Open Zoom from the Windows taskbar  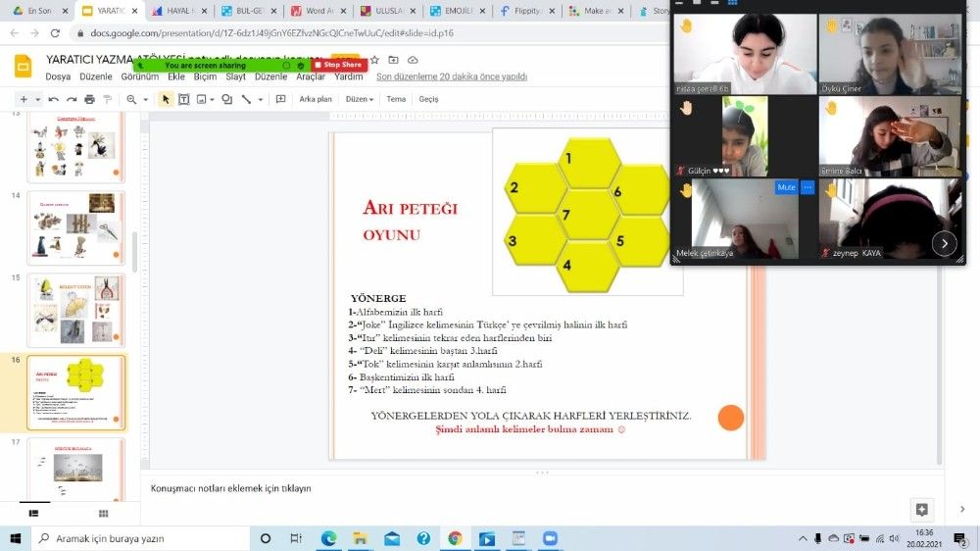click(x=549, y=538)
